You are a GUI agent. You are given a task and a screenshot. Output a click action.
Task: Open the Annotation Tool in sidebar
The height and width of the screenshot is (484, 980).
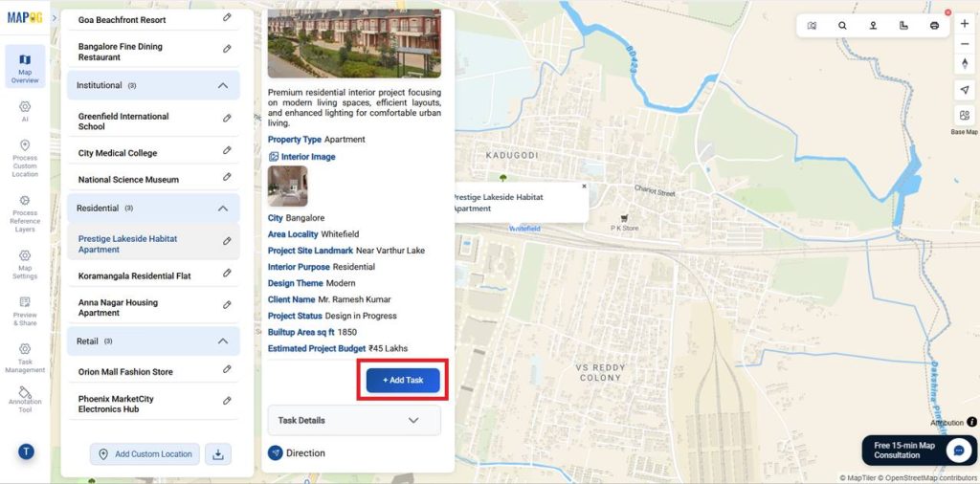coord(25,399)
